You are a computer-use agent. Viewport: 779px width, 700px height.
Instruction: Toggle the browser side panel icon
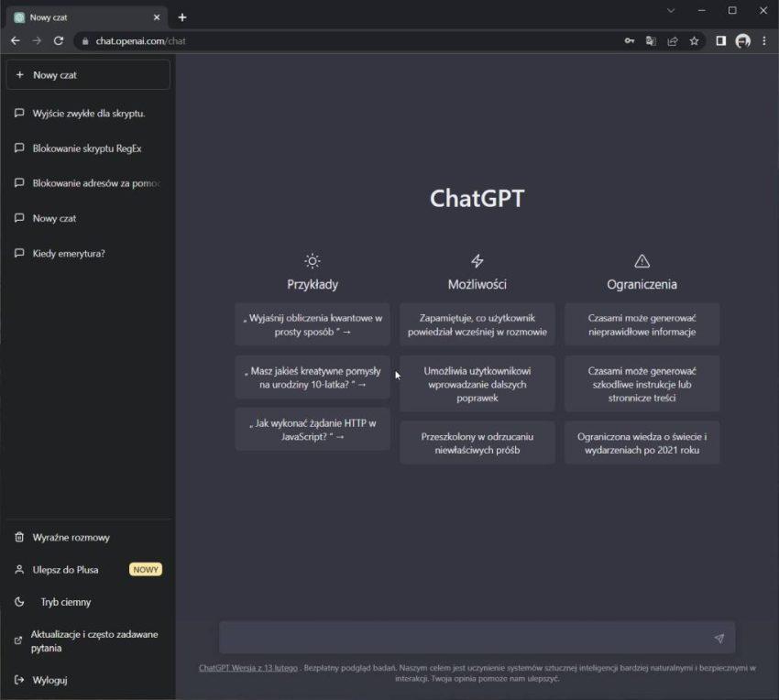pyautogui.click(x=720, y=41)
